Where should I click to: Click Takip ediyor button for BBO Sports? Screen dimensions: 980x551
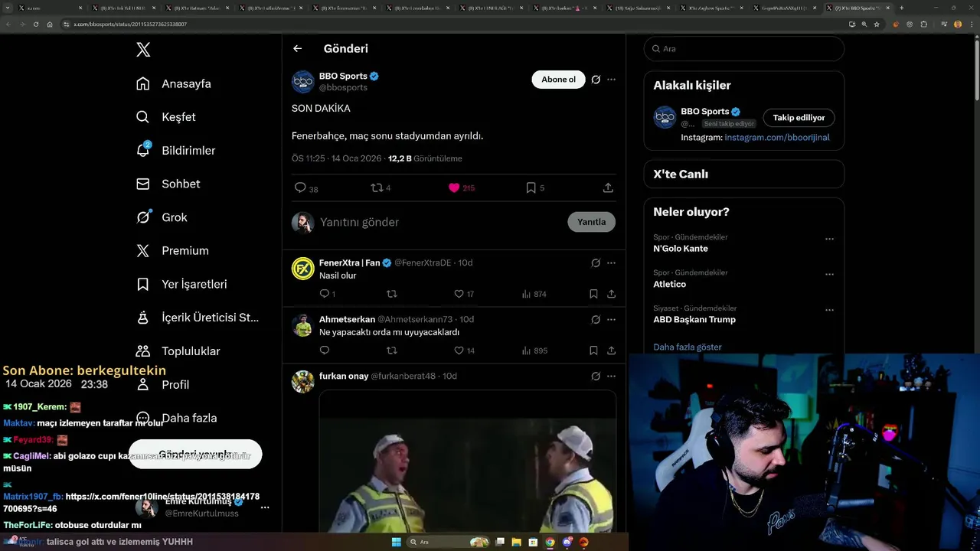pos(799,118)
